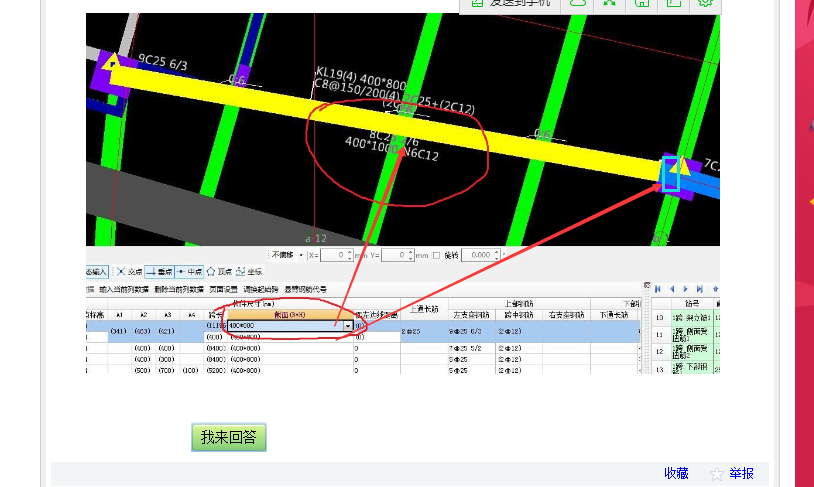The height and width of the screenshot is (487, 814).
Task: Click the 删除当前列数据 menu item
Action: click(x=177, y=289)
